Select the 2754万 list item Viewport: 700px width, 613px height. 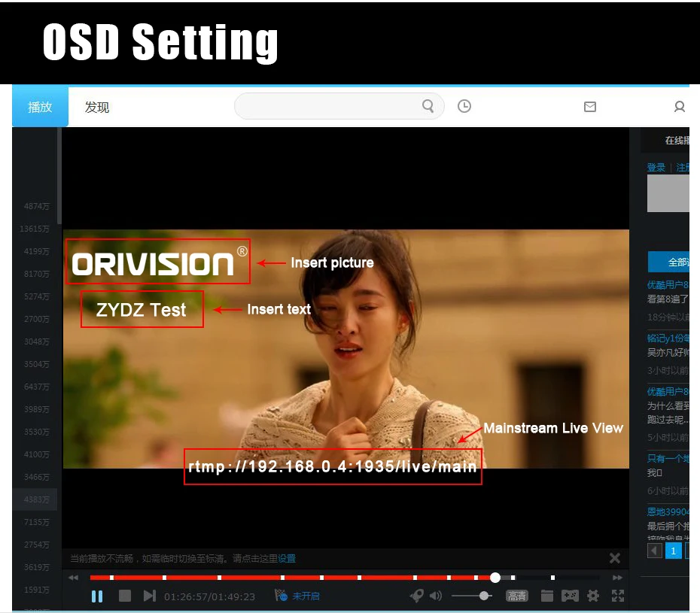[37, 545]
